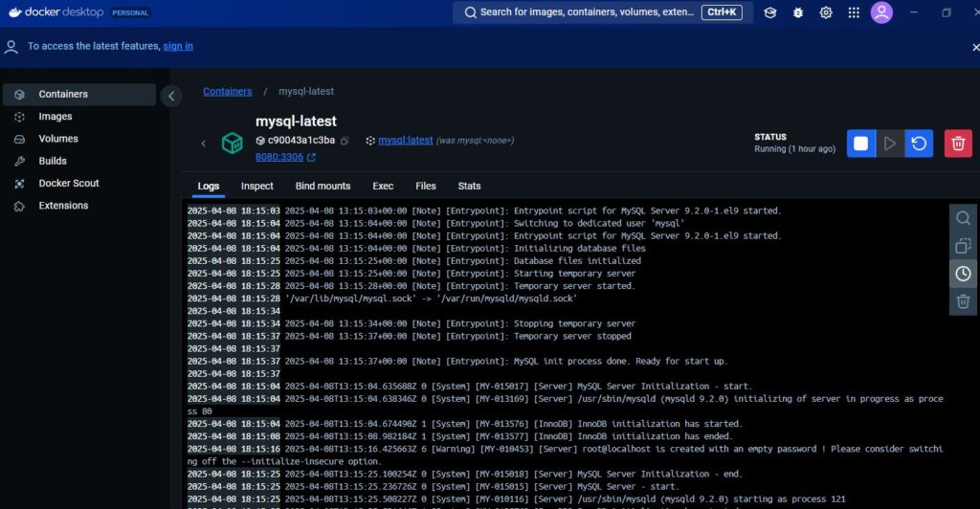Switch to the Bind mounts tab

click(x=323, y=187)
